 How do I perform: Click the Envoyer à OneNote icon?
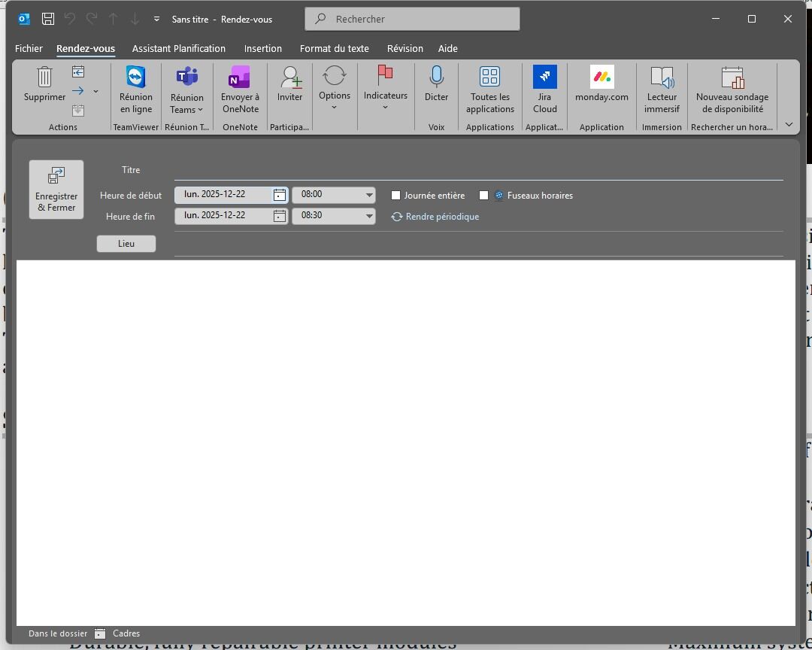(239, 77)
